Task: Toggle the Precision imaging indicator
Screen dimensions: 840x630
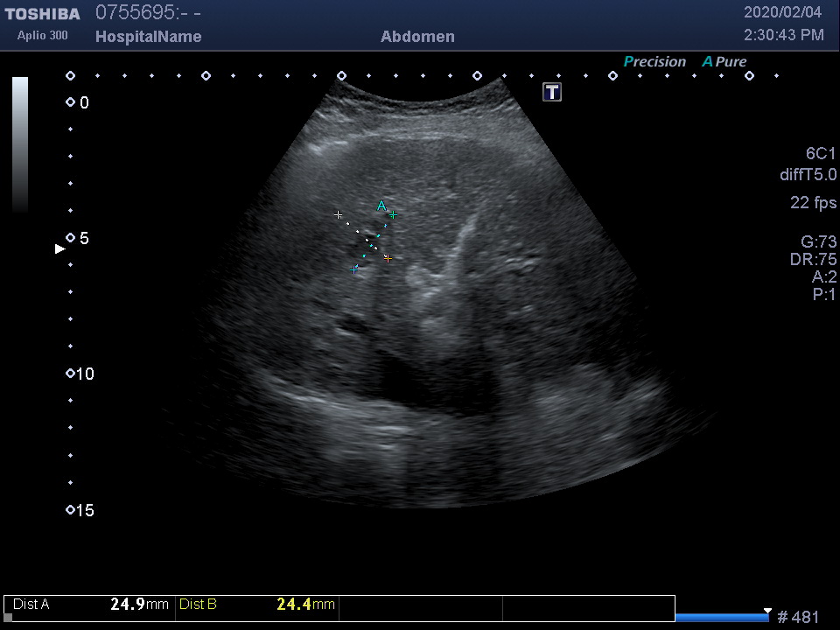Action: 654,62
